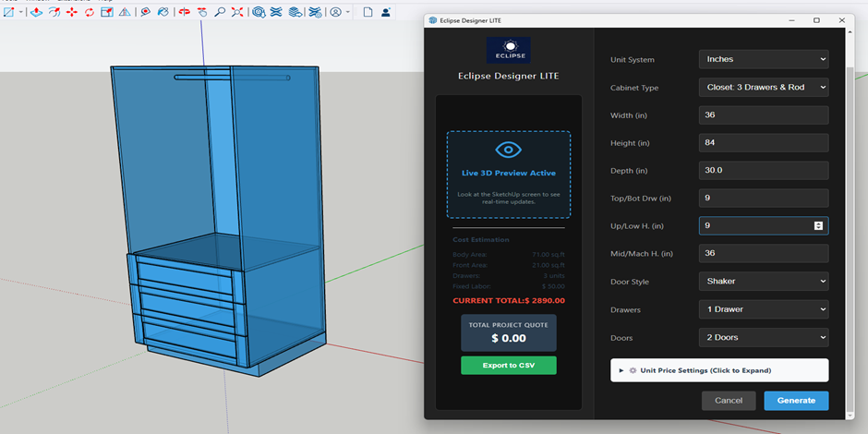Click the Export to CSV button

click(x=508, y=366)
